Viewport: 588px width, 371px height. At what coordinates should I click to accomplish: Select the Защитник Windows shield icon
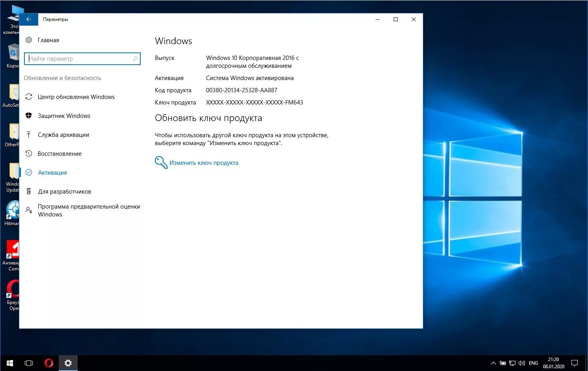[x=29, y=116]
